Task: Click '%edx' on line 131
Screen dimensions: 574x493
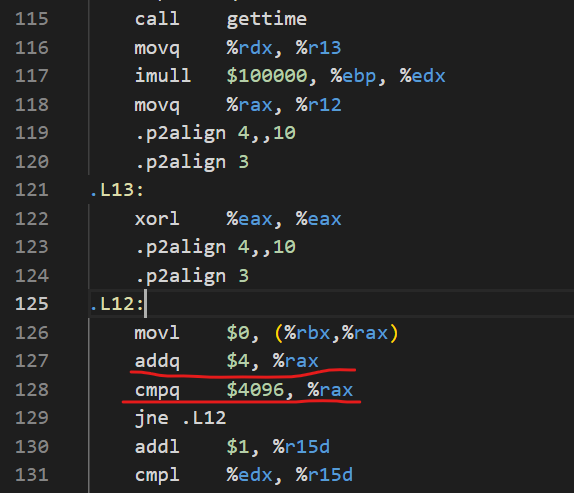Action: [249, 475]
